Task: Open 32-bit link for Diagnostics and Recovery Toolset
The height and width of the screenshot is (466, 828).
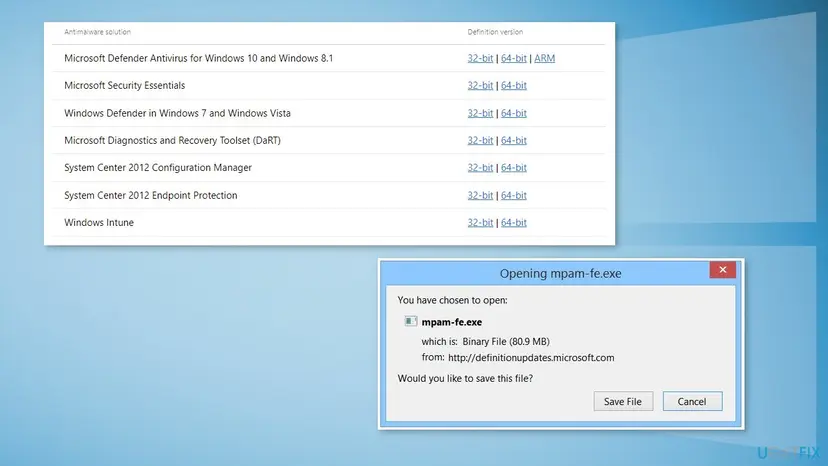Action: [x=480, y=140]
